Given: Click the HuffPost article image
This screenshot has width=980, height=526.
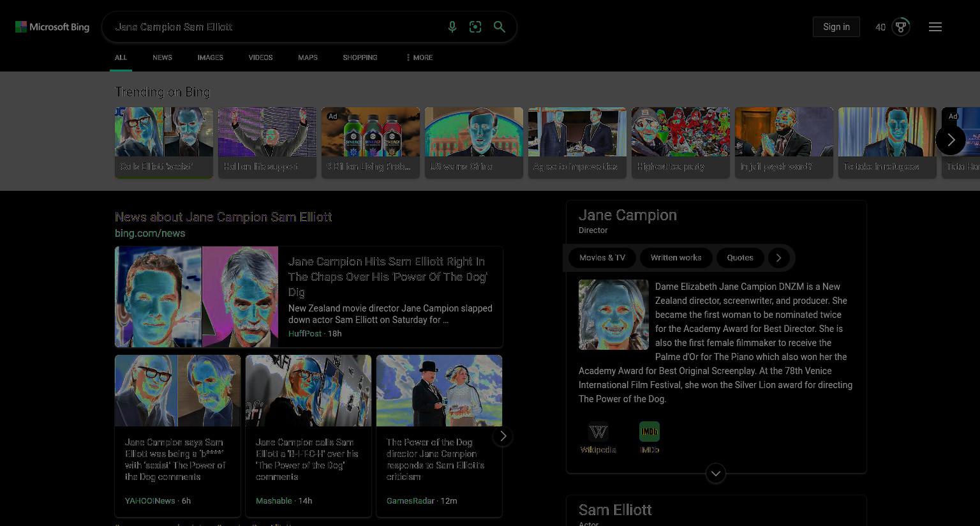Looking at the screenshot, I should (x=197, y=297).
